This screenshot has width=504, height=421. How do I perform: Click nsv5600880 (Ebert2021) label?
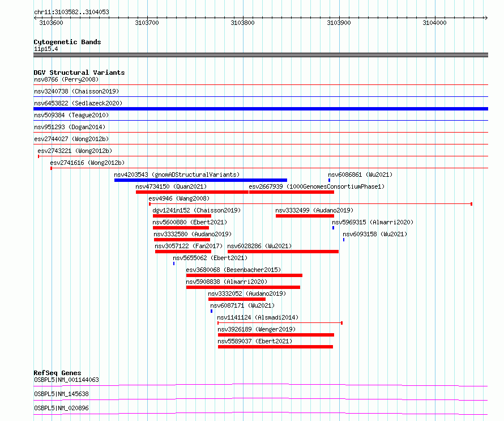tap(190, 222)
